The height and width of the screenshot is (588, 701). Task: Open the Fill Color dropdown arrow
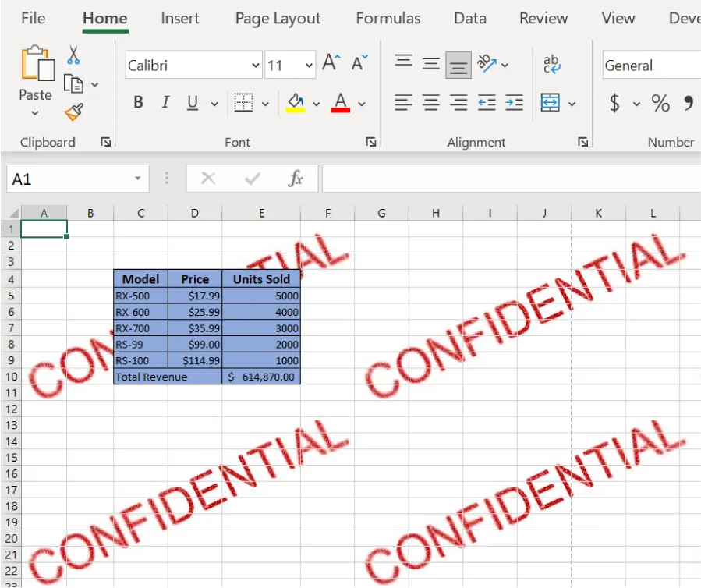click(316, 102)
